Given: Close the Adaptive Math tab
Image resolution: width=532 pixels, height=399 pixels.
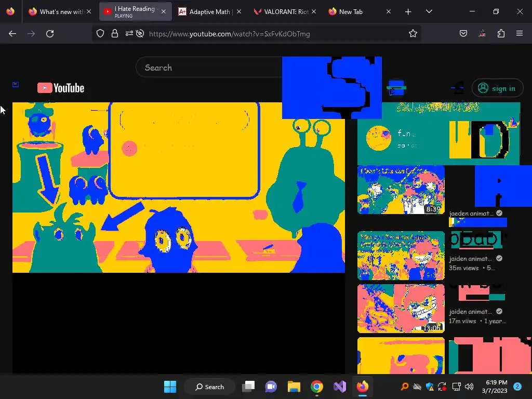Looking at the screenshot, I should [239, 11].
